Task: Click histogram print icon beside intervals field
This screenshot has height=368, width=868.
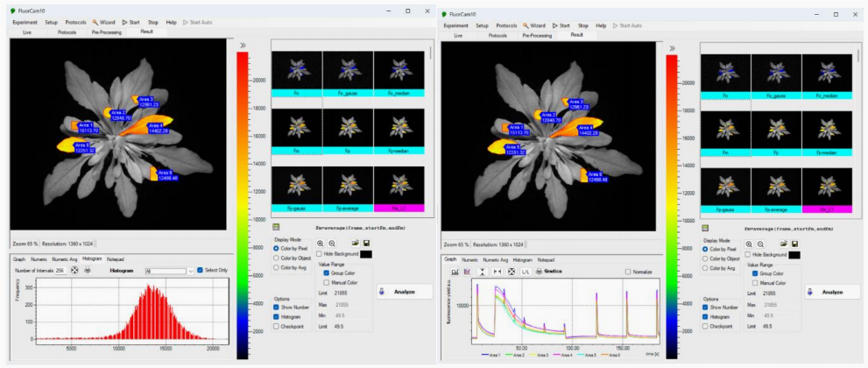Action: click(x=88, y=271)
